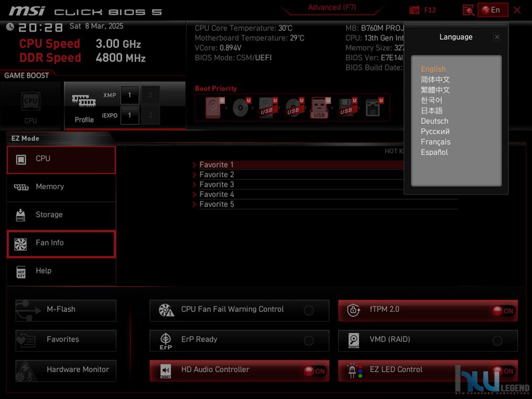Expand Favorite 1 arrow
The height and width of the screenshot is (399, 532).
(194, 165)
